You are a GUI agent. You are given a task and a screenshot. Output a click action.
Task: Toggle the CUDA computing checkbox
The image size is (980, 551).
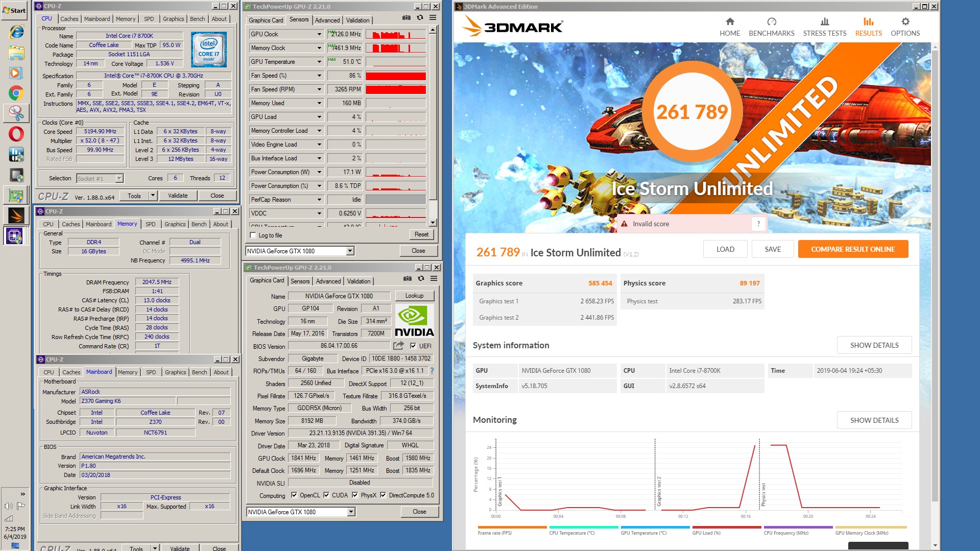(326, 495)
